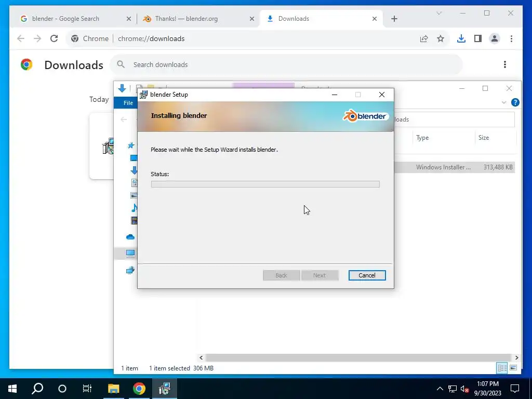Image resolution: width=532 pixels, height=399 pixels.
Task: Click the OneDrive cloud icon in sidebar
Action: tap(130, 237)
